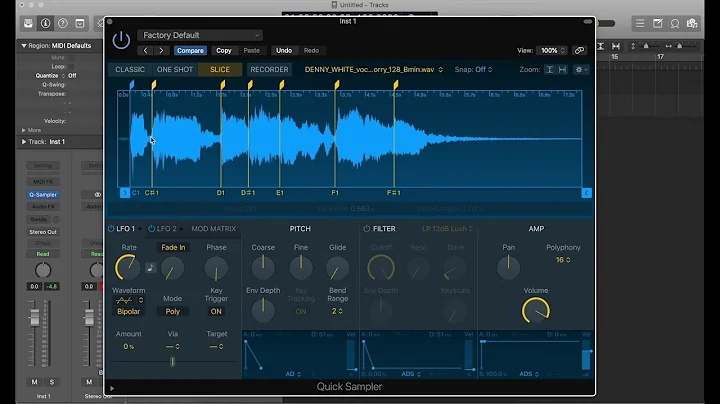
Task: Open the MOD MATRIX tab
Action: click(x=214, y=229)
